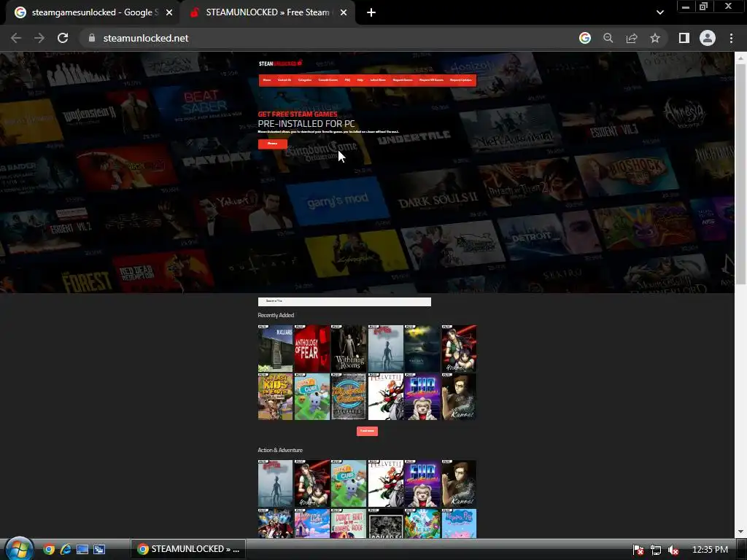The image size is (747, 560).
Task: Open Contact Us in the navigation bar
Action: pos(285,80)
